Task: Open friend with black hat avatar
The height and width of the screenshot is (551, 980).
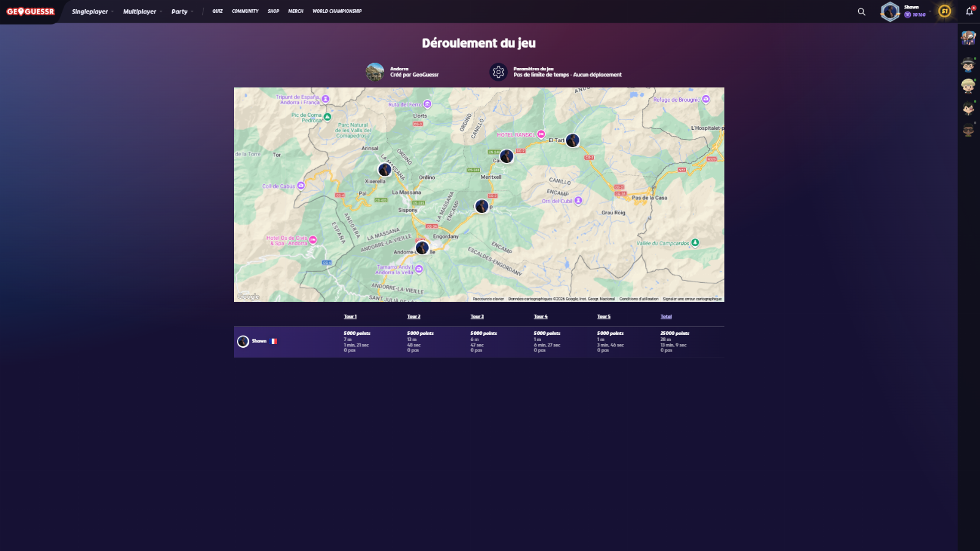Action: pyautogui.click(x=968, y=64)
